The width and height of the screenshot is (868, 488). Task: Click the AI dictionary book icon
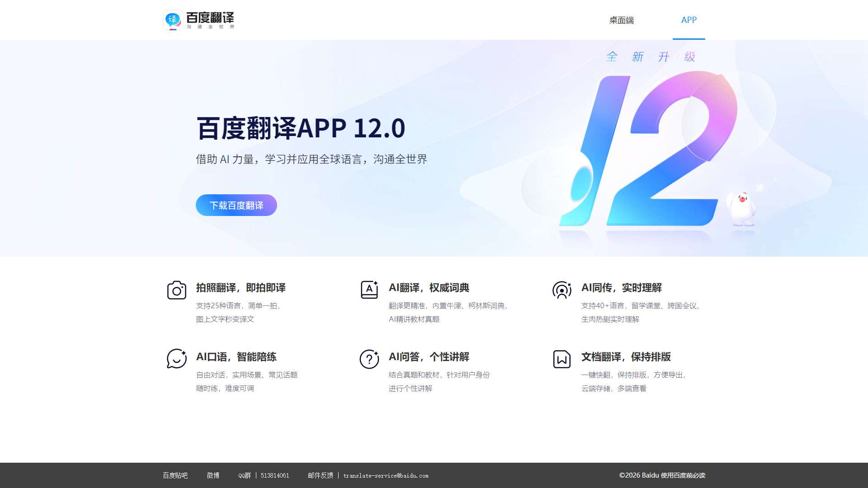tap(369, 290)
